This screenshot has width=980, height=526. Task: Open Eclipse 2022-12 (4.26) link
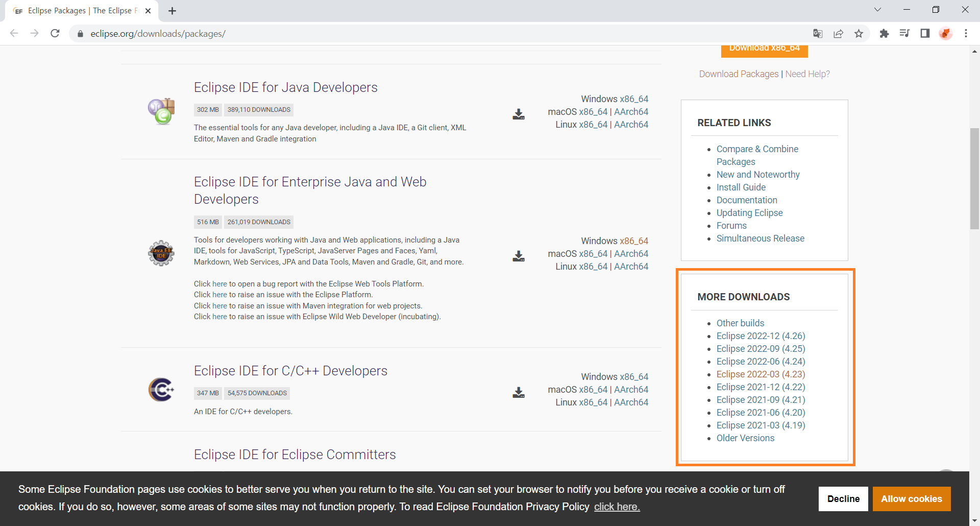click(761, 336)
